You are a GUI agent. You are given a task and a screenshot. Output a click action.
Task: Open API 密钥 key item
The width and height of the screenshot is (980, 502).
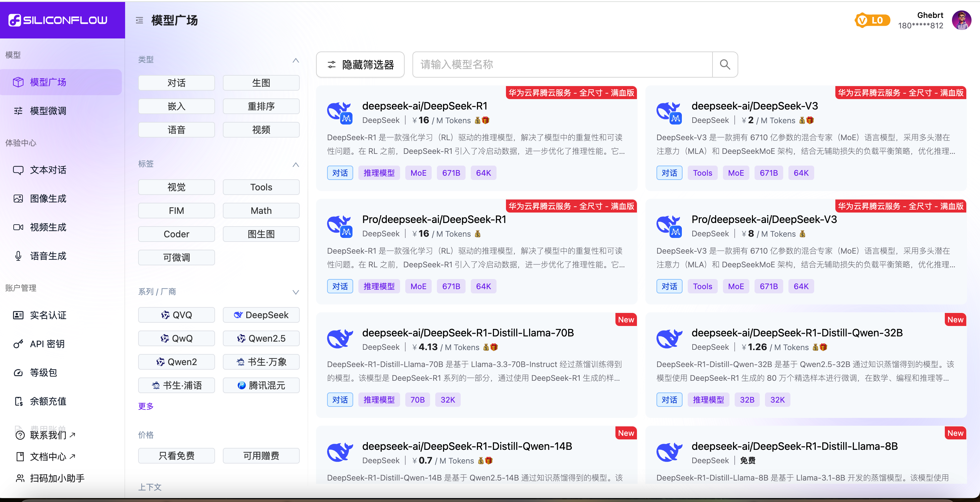pyautogui.click(x=47, y=344)
